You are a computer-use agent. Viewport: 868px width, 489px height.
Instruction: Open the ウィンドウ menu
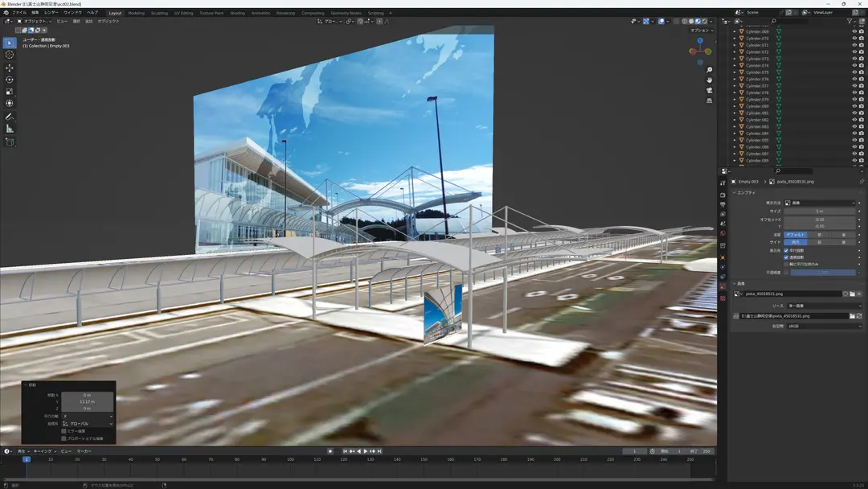click(x=72, y=12)
